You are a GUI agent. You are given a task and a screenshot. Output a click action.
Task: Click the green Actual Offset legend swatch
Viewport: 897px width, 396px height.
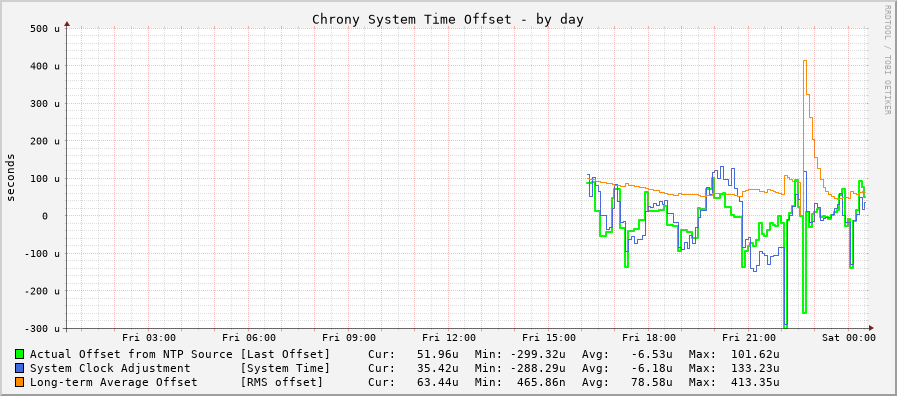pyautogui.click(x=19, y=355)
